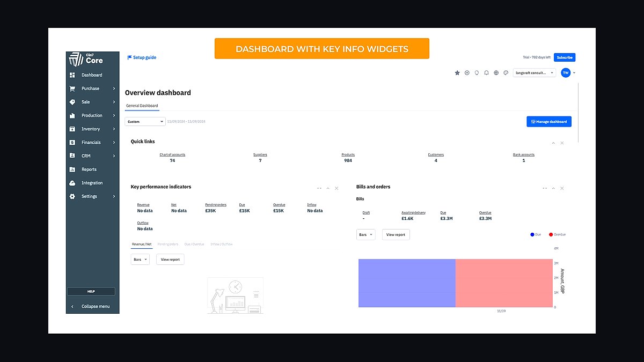Screen dimensions: 644x362
Task: Expand the Financials submenu chevron
Action: (114, 143)
